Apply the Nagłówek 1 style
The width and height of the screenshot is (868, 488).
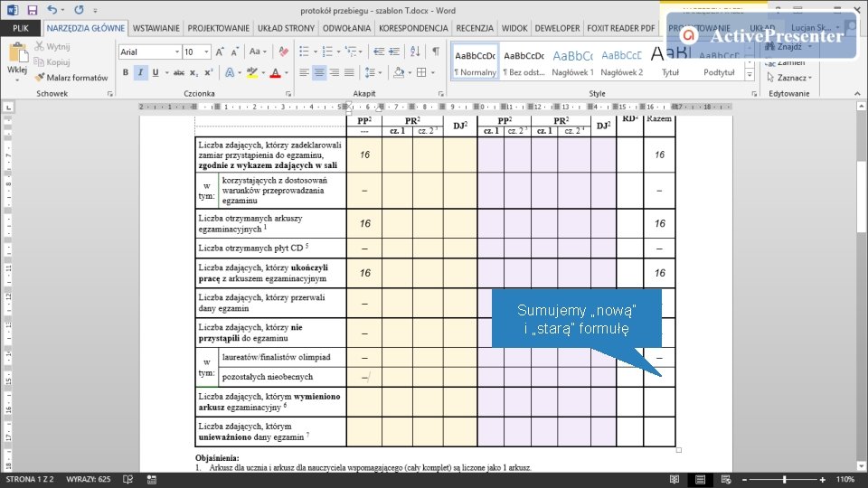pyautogui.click(x=572, y=62)
